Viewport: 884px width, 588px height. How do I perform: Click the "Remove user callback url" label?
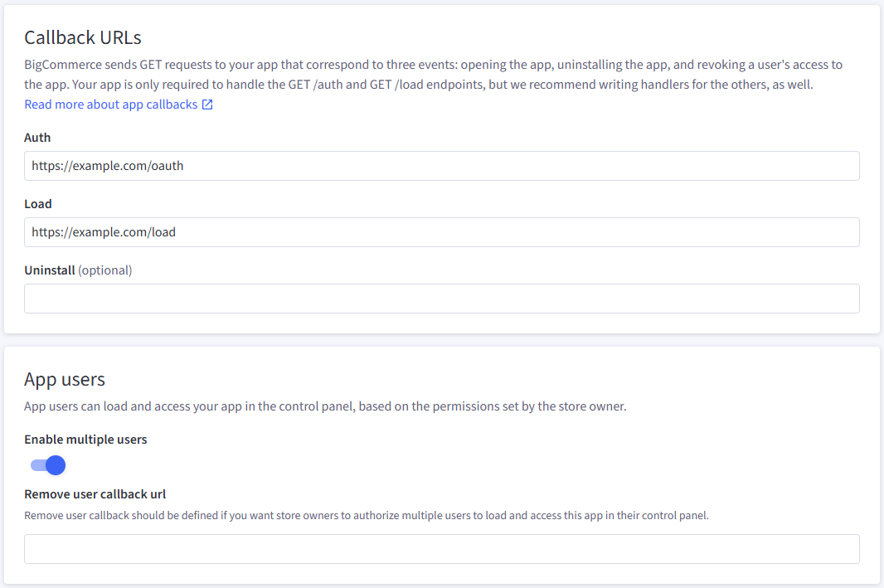[95, 494]
